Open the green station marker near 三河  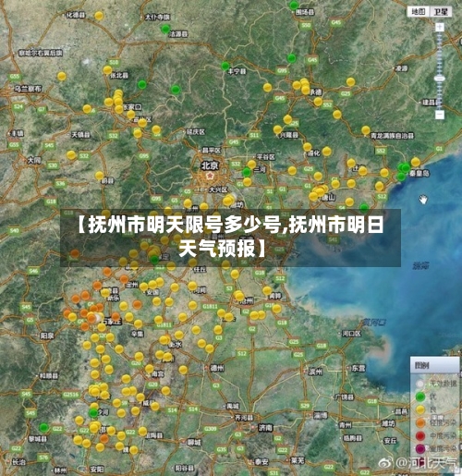pyautogui.click(x=247, y=172)
